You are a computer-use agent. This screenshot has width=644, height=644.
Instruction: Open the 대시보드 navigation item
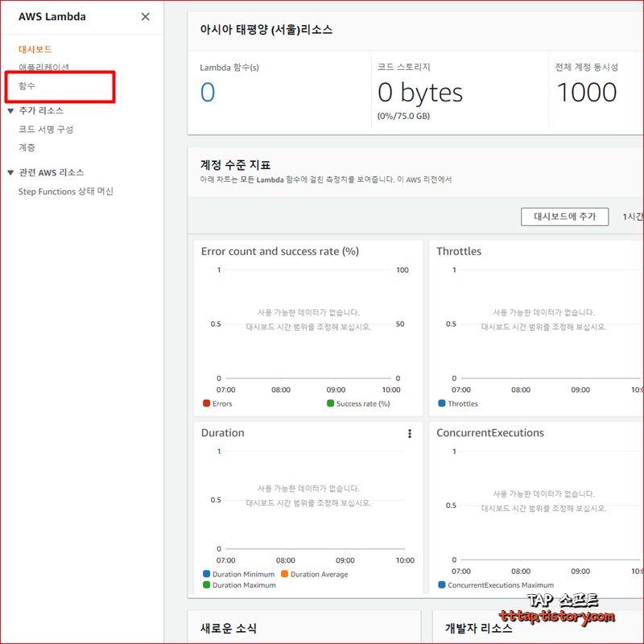tap(35, 49)
